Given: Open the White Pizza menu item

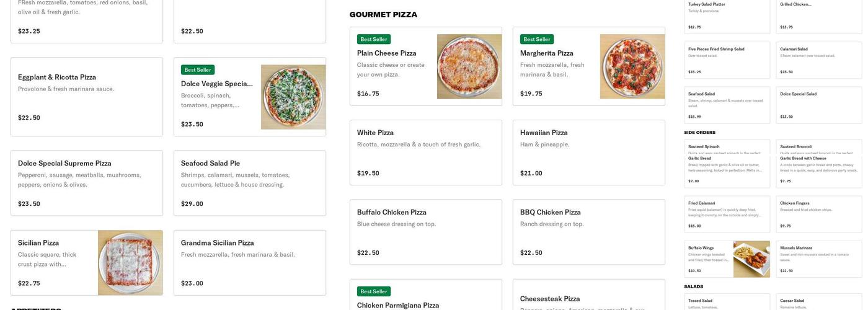Looking at the screenshot, I should 425,153.
